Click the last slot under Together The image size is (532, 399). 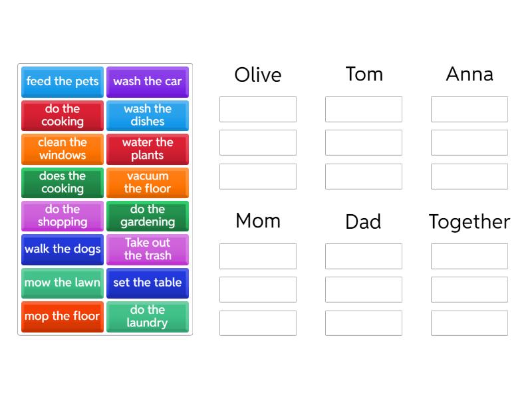coord(469,323)
